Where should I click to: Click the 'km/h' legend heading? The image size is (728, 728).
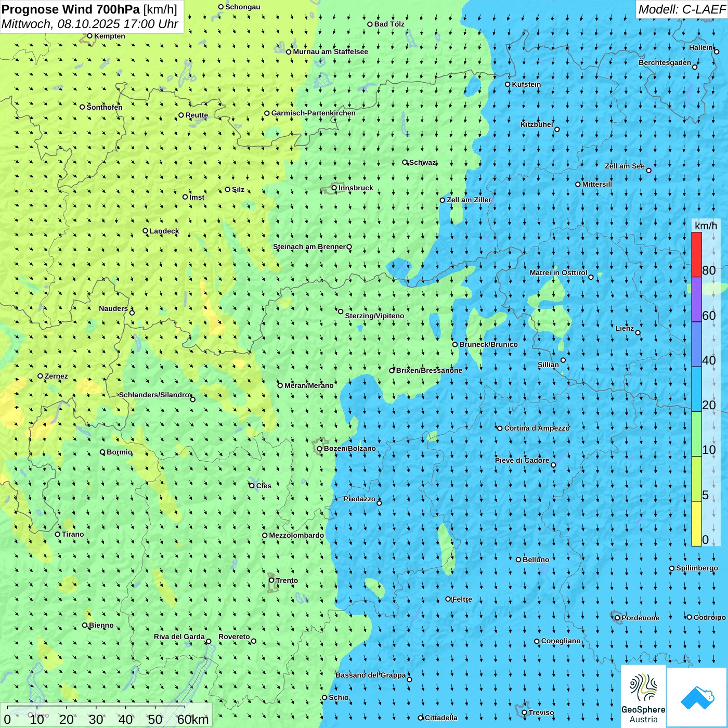pos(706,226)
